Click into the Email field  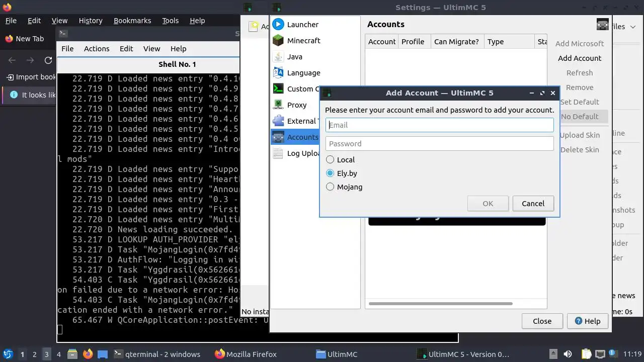coord(440,125)
